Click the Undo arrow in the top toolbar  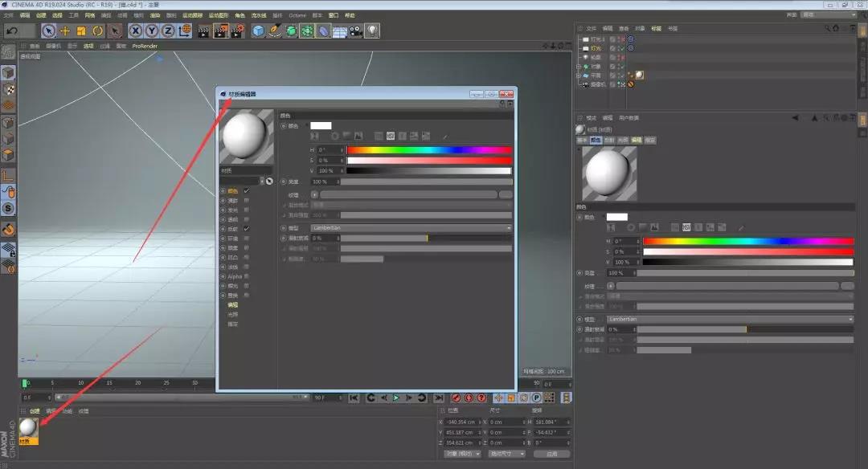tap(11, 31)
